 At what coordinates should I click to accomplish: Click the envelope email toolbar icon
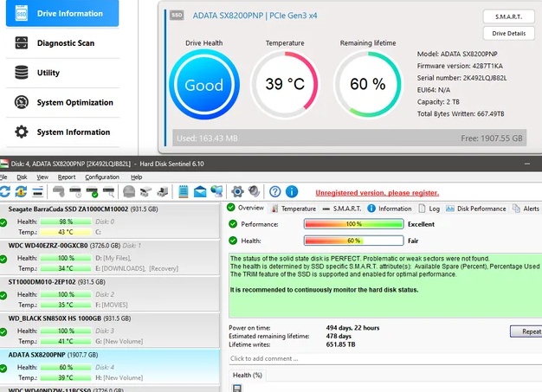tap(200, 192)
